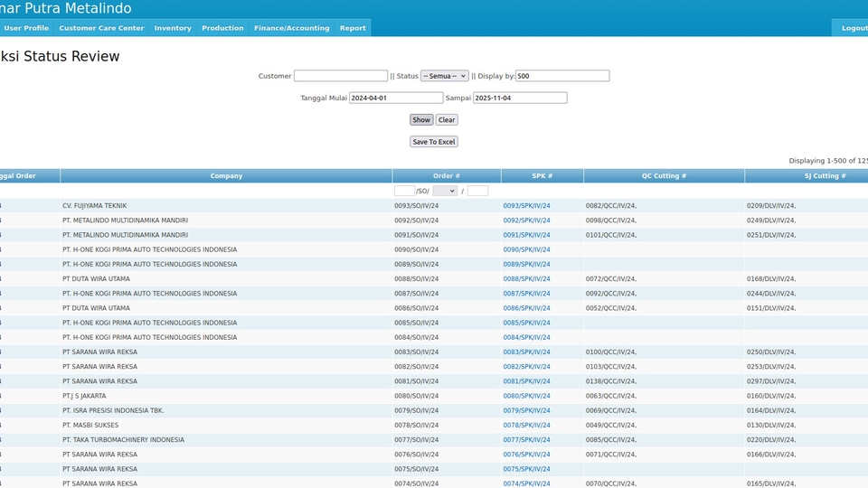The image size is (868, 488).
Task: Click the Display by input field
Action: click(x=562, y=77)
